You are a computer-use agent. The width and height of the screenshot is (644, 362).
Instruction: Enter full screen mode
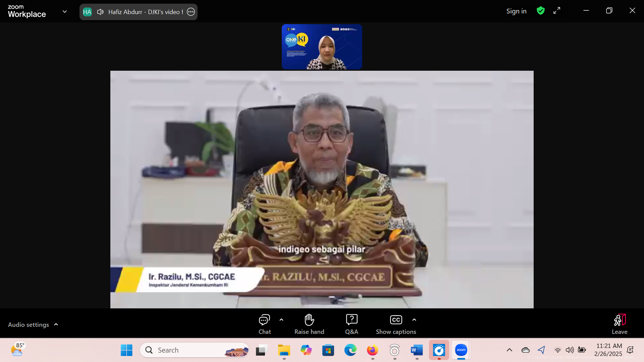point(557,11)
